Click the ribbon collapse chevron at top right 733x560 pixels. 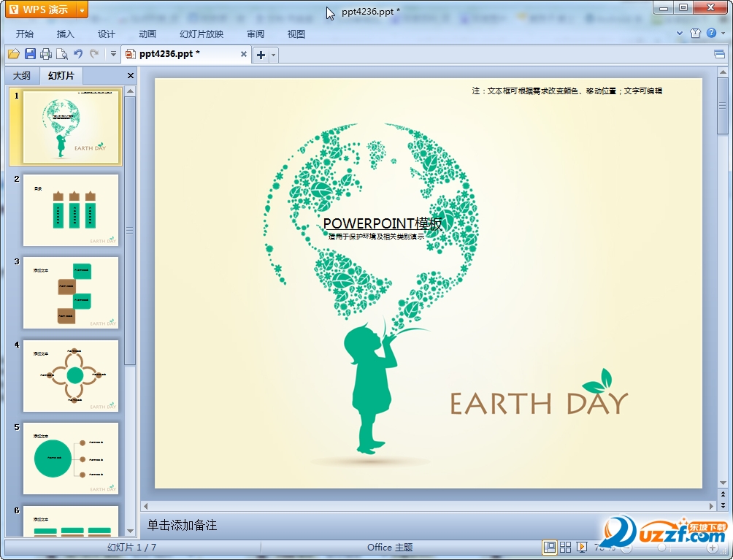pyautogui.click(x=680, y=33)
